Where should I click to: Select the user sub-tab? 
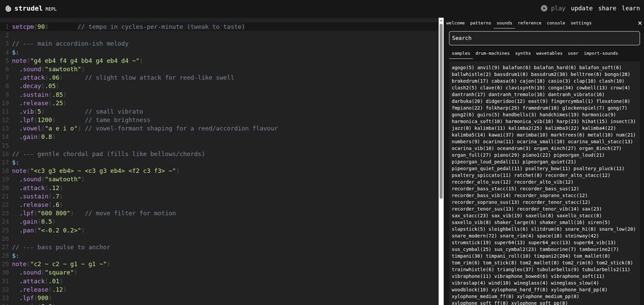[573, 54]
